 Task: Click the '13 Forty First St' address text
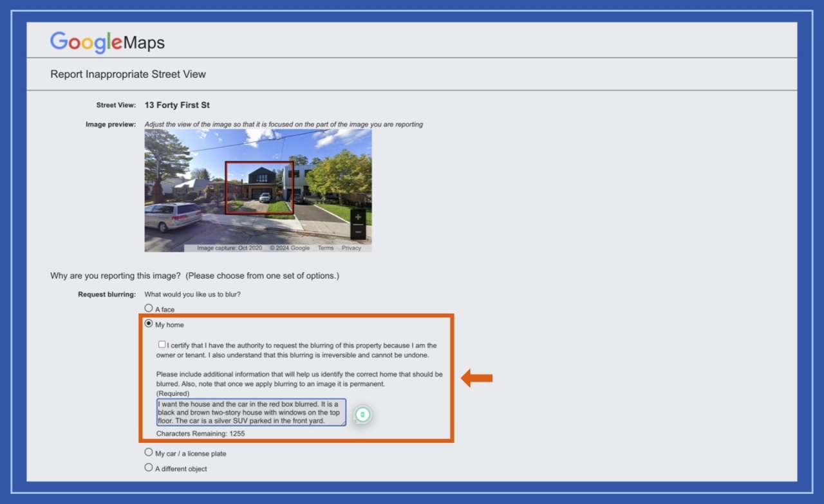[177, 104]
